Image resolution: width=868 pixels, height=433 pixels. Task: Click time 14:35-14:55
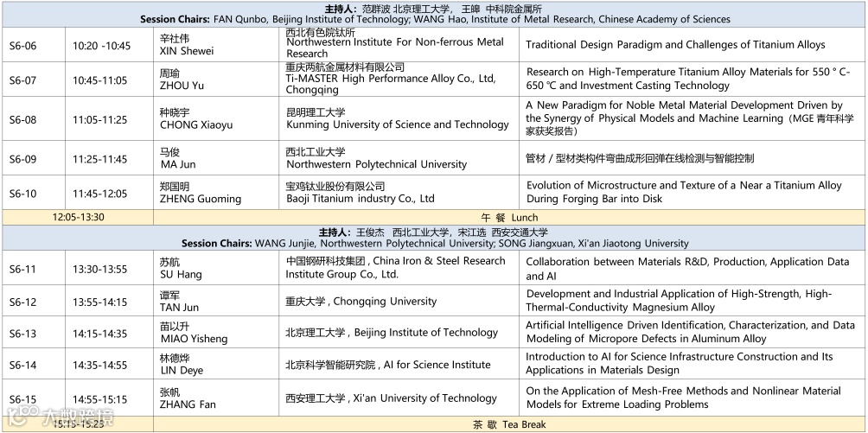coord(99,365)
